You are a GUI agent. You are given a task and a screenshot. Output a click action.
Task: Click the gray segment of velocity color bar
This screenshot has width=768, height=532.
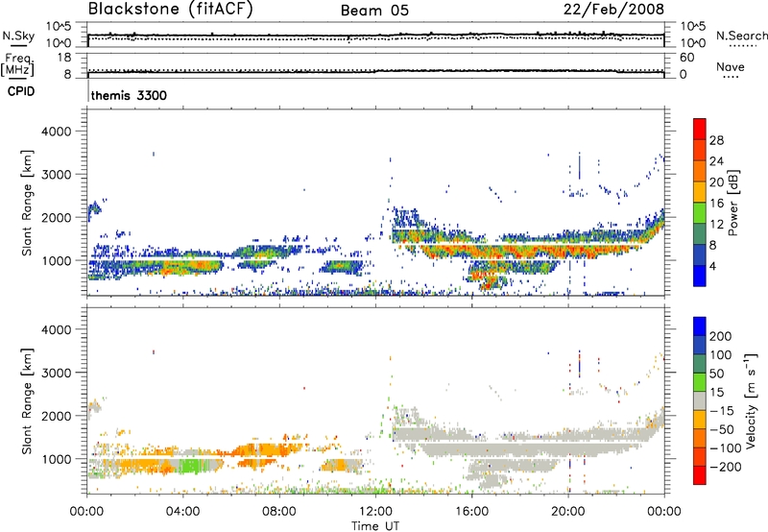pos(700,401)
